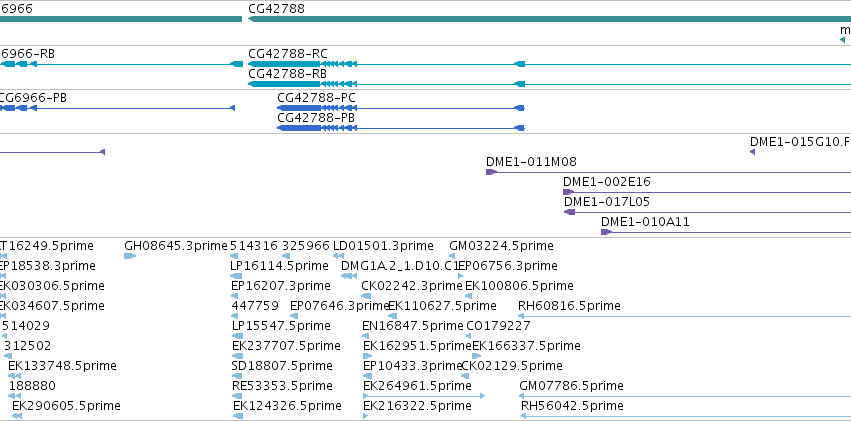Screen dimensions: 851x421
Task: Select EST CK02129.5prime
Action: pos(512,366)
